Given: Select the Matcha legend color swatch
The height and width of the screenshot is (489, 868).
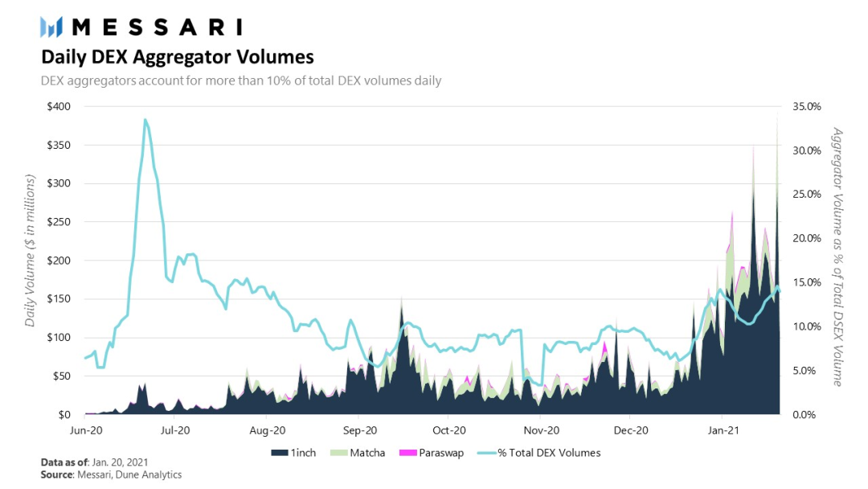Looking at the screenshot, I should point(339,453).
